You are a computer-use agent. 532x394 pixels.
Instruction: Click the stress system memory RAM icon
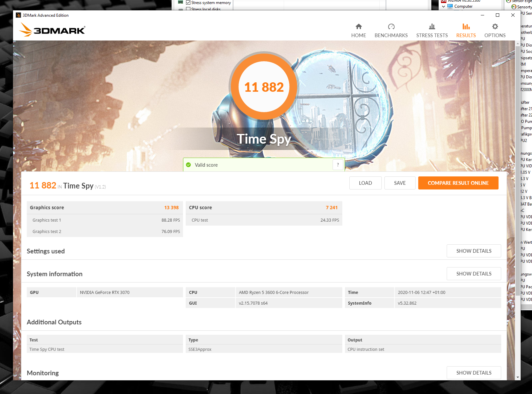[181, 2]
